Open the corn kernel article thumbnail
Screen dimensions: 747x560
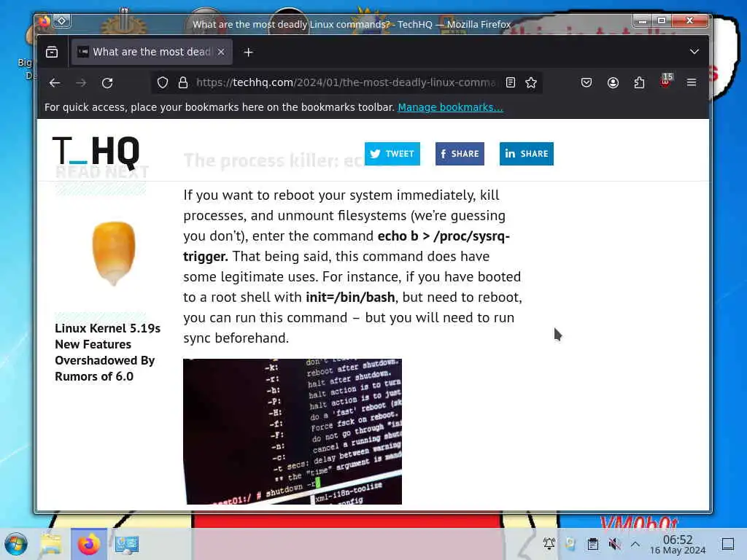pos(113,253)
